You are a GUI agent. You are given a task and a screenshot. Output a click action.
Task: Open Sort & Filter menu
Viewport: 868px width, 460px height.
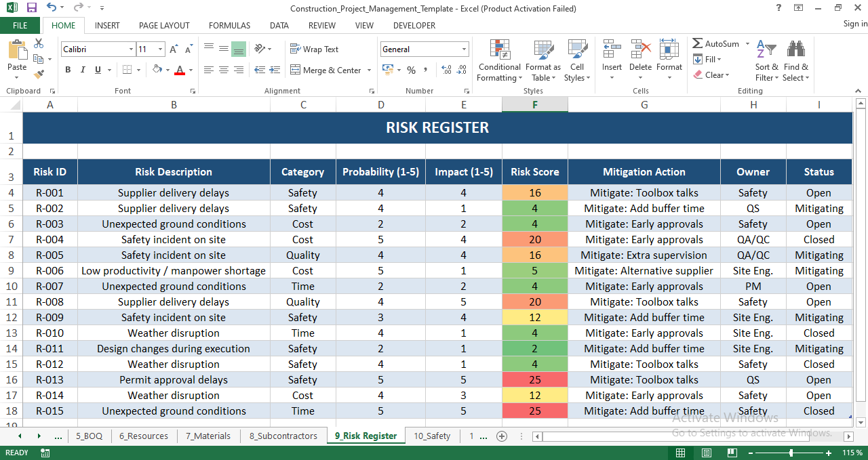coord(767,60)
